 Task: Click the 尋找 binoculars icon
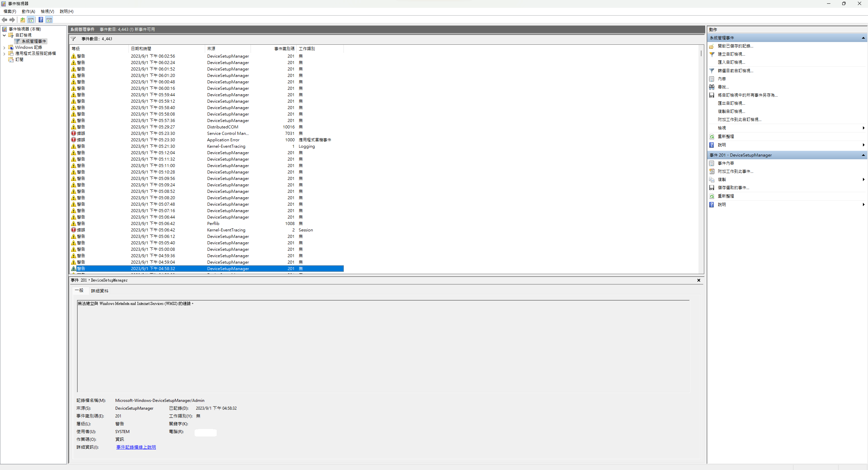tap(712, 87)
